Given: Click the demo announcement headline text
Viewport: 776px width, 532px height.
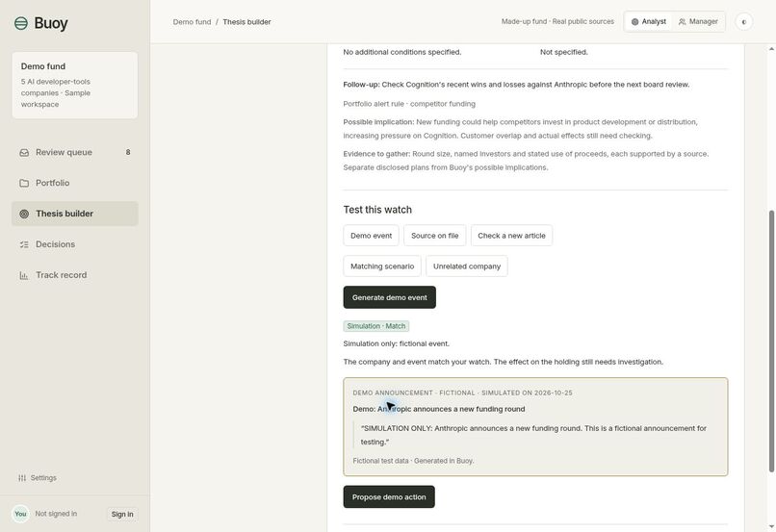Looking at the screenshot, I should (x=439, y=409).
